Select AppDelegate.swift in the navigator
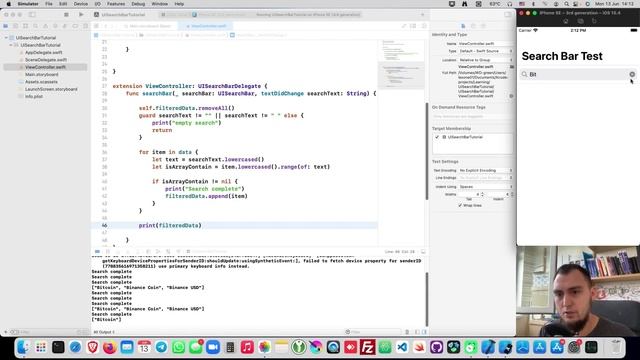 point(44,52)
